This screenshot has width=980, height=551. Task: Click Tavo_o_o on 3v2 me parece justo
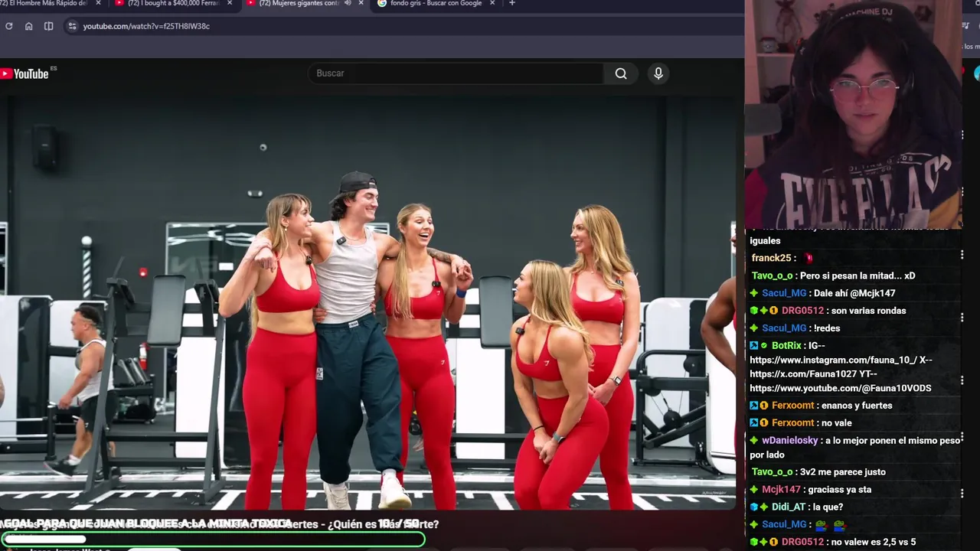(x=772, y=472)
